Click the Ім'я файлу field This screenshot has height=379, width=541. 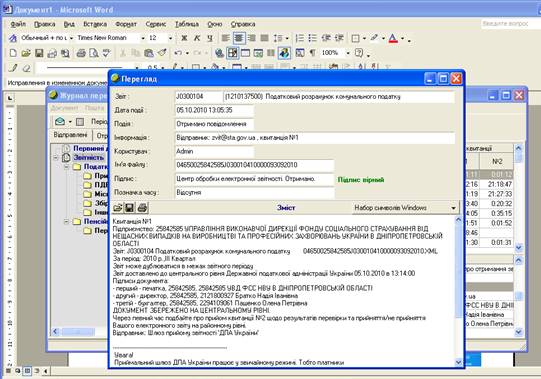pyautogui.click(x=255, y=165)
